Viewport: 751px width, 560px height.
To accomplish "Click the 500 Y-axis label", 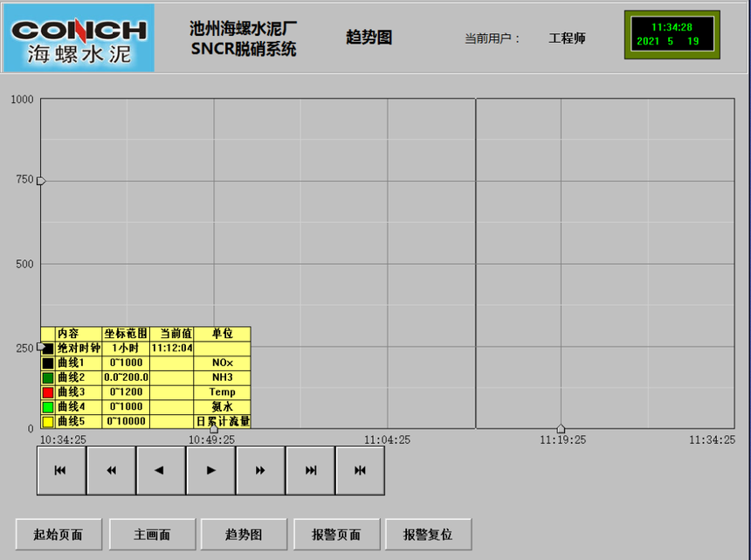I will [24, 264].
